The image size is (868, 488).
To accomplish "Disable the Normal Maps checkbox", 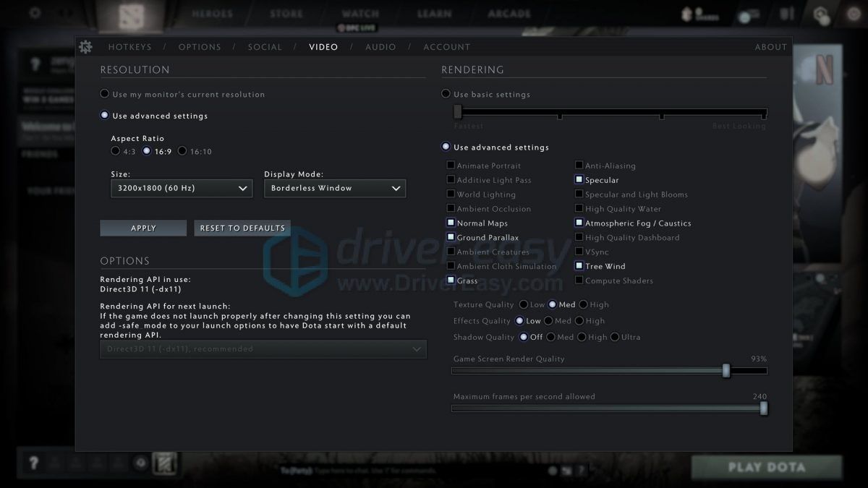I will tap(451, 223).
